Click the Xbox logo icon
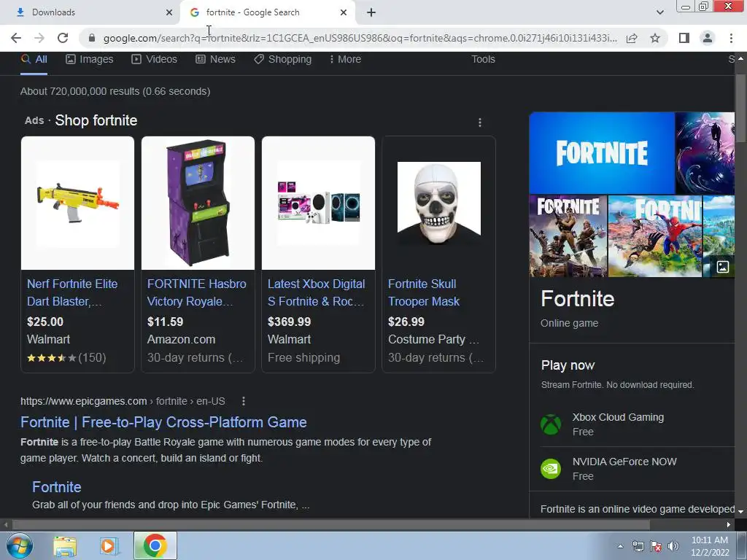 pos(551,424)
